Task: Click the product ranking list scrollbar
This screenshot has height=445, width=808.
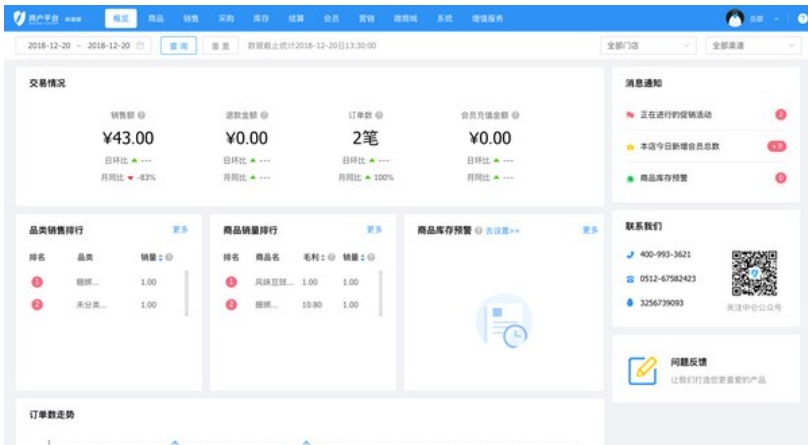Action: coord(381,293)
